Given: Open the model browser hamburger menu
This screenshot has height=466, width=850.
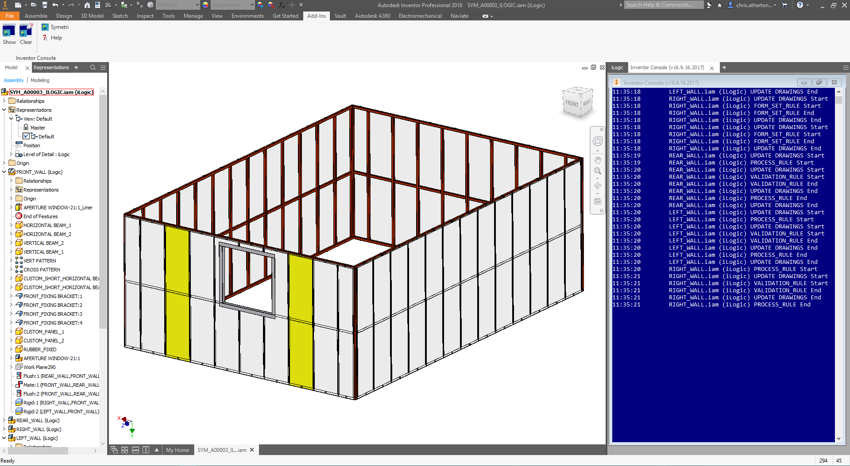Looking at the screenshot, I should coord(103,67).
